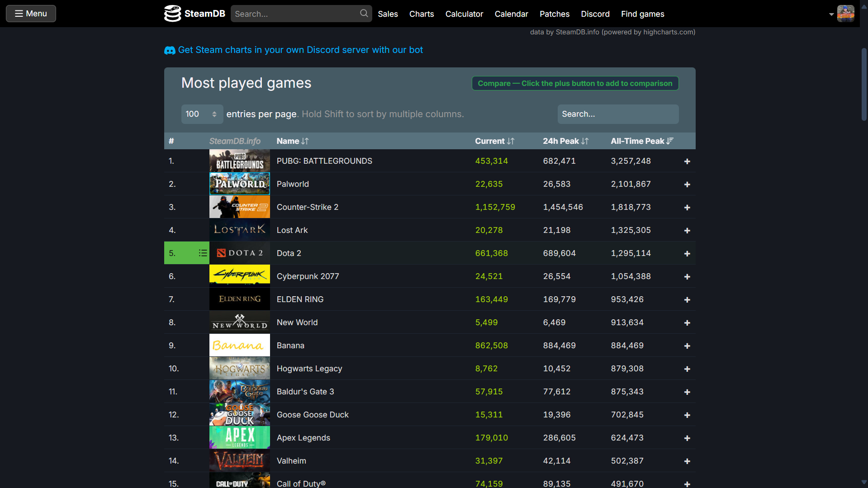The height and width of the screenshot is (488, 868).
Task: Click the search magnifier icon in the navbar
Action: [x=363, y=14]
